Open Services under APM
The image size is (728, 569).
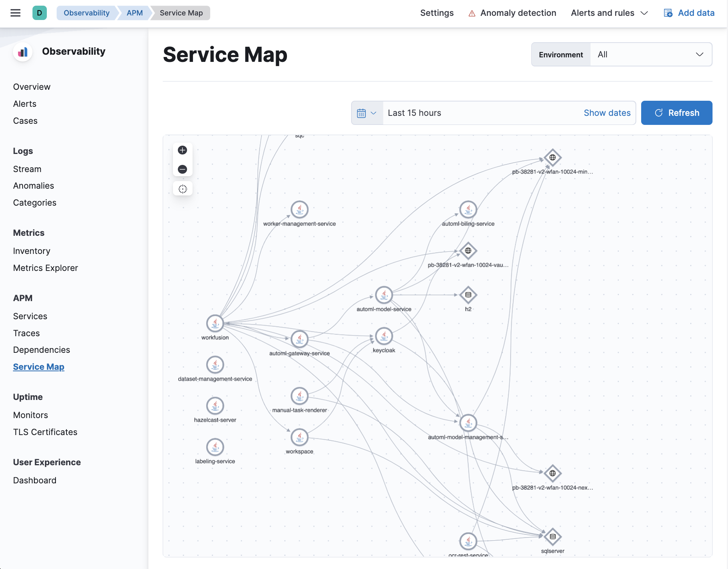[30, 316]
